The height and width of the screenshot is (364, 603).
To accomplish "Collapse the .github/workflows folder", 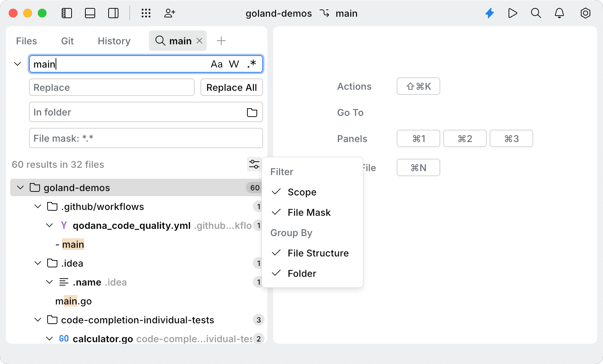I will (x=38, y=206).
